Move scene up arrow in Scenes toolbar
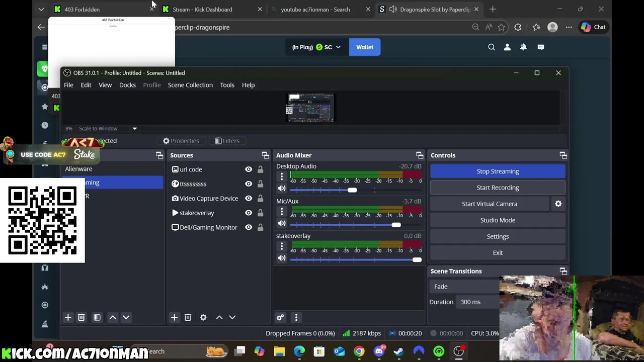This screenshot has height=362, width=644. click(x=113, y=317)
